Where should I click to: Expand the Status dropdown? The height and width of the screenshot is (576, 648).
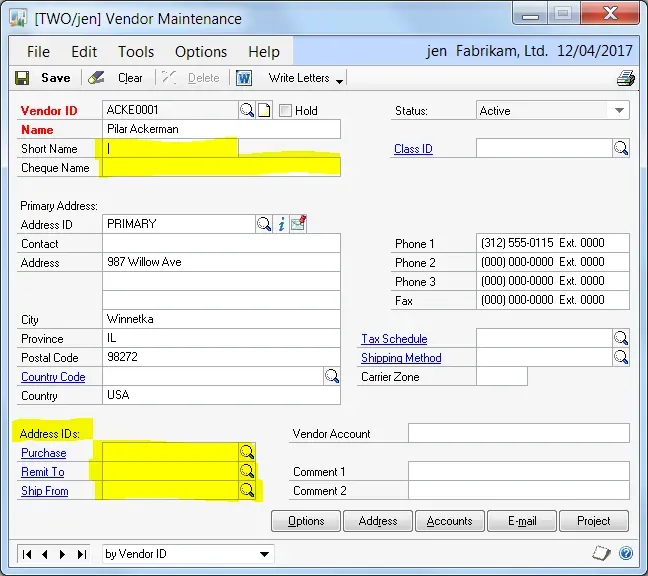[x=619, y=111]
